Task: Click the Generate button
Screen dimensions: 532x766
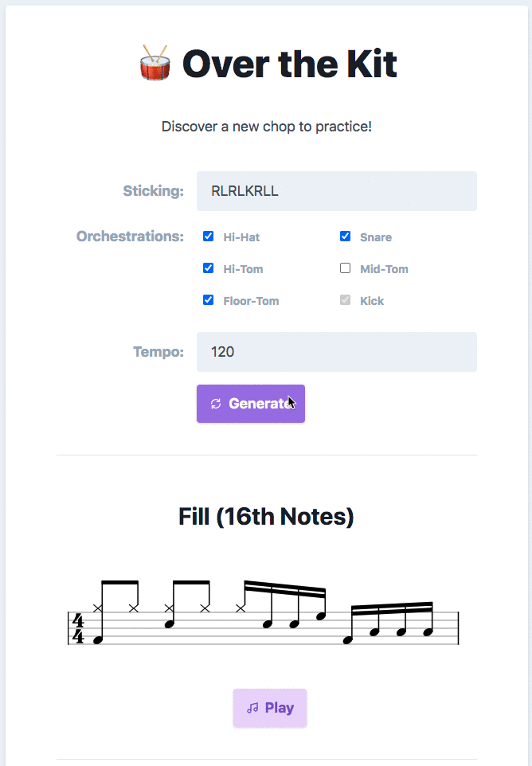Action: (x=251, y=404)
